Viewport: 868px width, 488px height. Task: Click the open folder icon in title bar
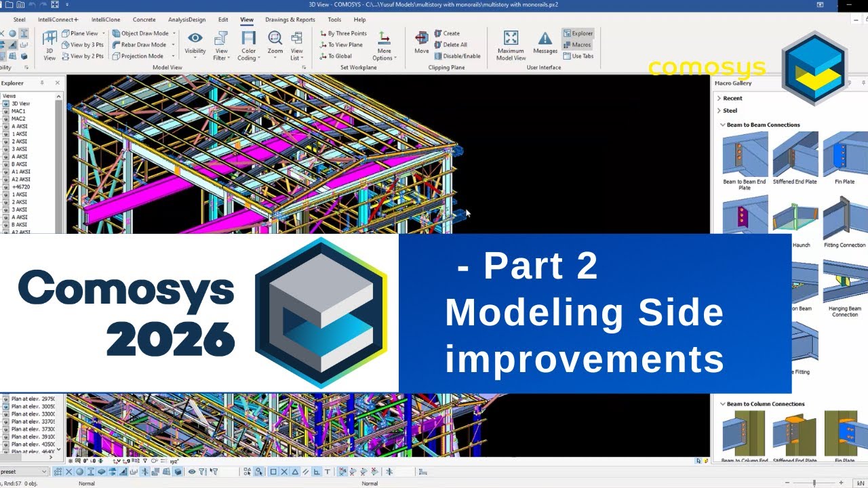pyautogui.click(x=9, y=5)
